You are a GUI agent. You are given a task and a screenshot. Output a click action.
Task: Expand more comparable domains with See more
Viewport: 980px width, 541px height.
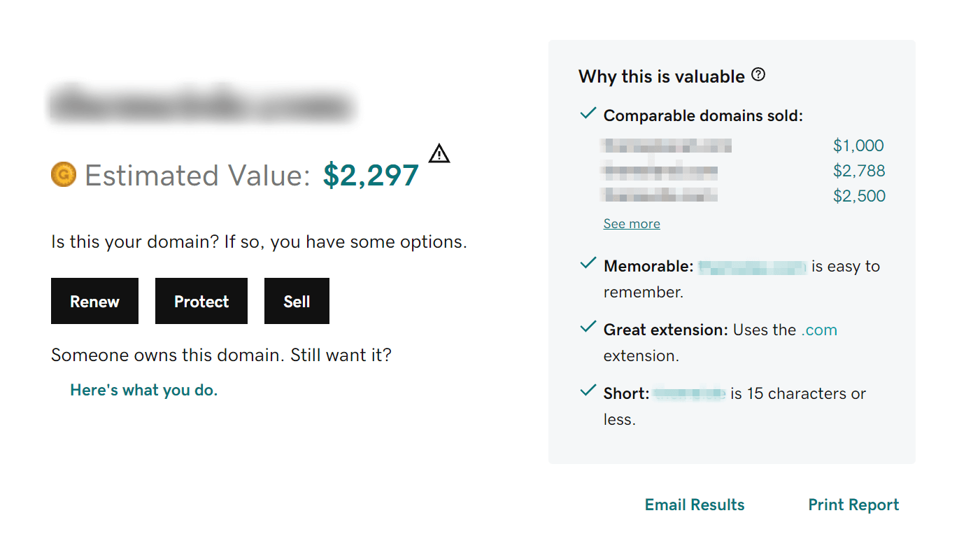click(x=631, y=223)
